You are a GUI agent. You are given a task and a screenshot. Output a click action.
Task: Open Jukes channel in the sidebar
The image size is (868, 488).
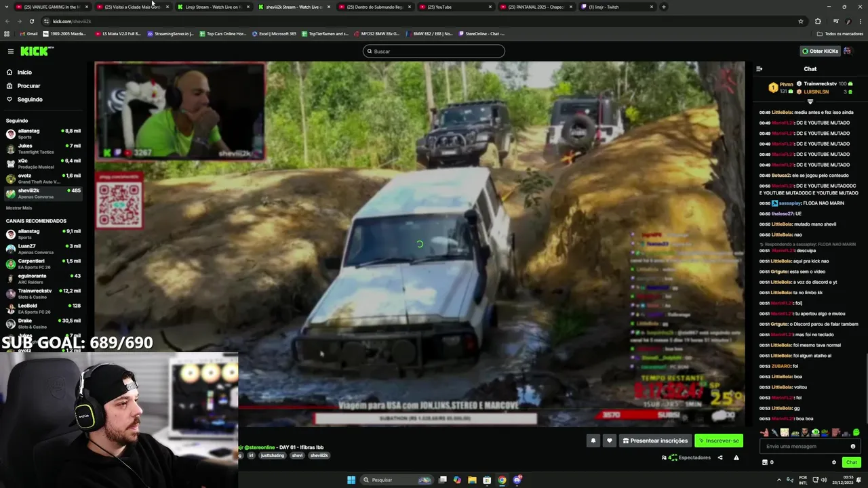pos(43,148)
